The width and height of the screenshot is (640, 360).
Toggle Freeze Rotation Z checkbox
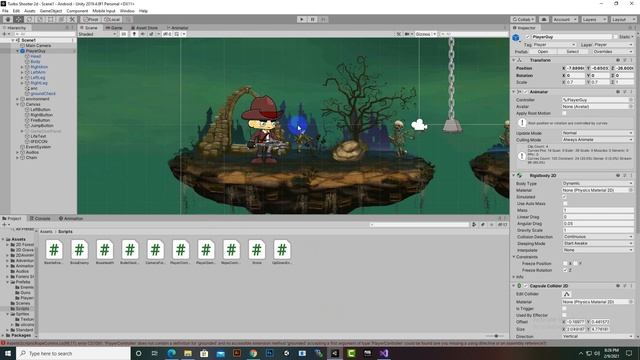tap(565, 270)
